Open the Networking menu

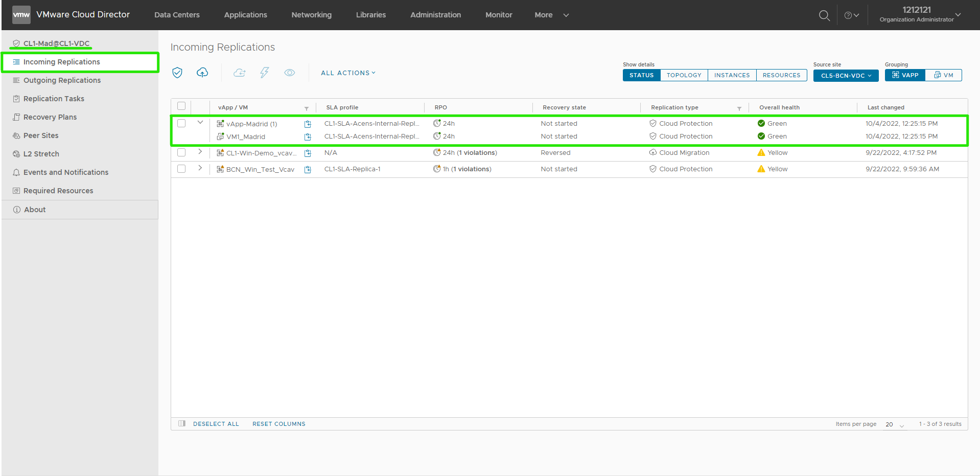click(312, 15)
